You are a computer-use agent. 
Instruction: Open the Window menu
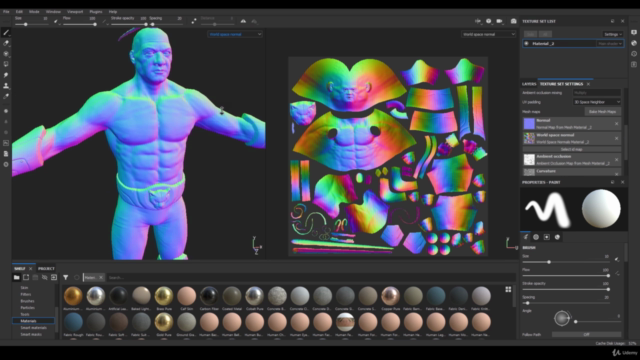(53, 12)
